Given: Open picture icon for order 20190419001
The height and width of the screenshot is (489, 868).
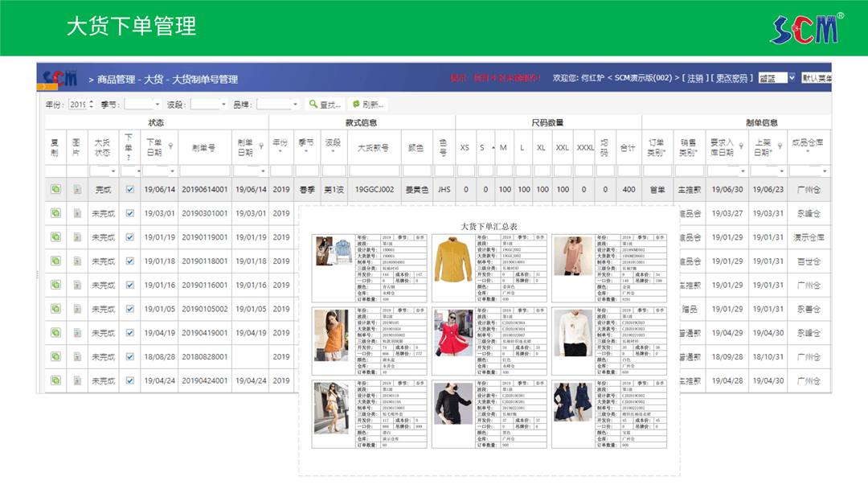Looking at the screenshot, I should (x=77, y=333).
